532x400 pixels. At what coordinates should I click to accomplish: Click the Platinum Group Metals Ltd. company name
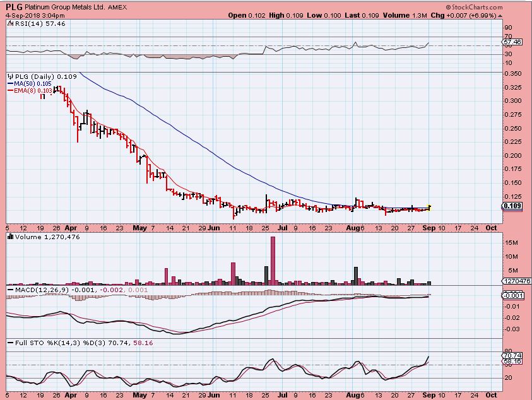pos(65,7)
